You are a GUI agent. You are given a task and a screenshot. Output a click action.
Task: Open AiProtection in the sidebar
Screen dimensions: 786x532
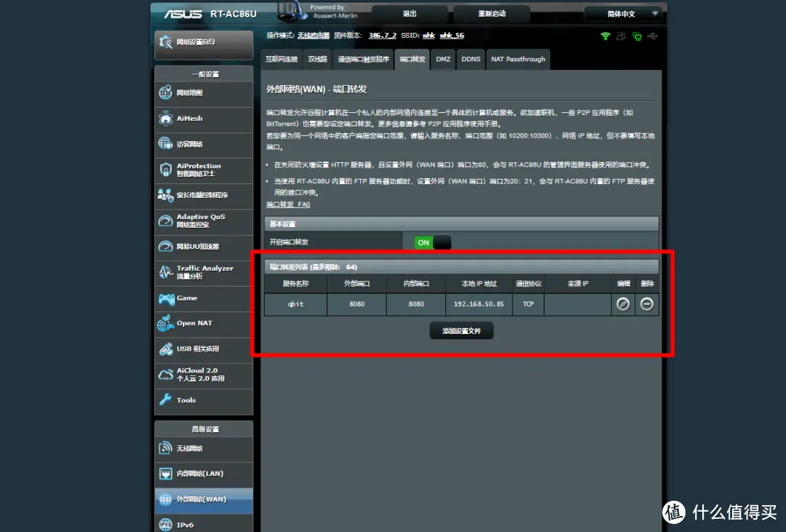click(203, 170)
